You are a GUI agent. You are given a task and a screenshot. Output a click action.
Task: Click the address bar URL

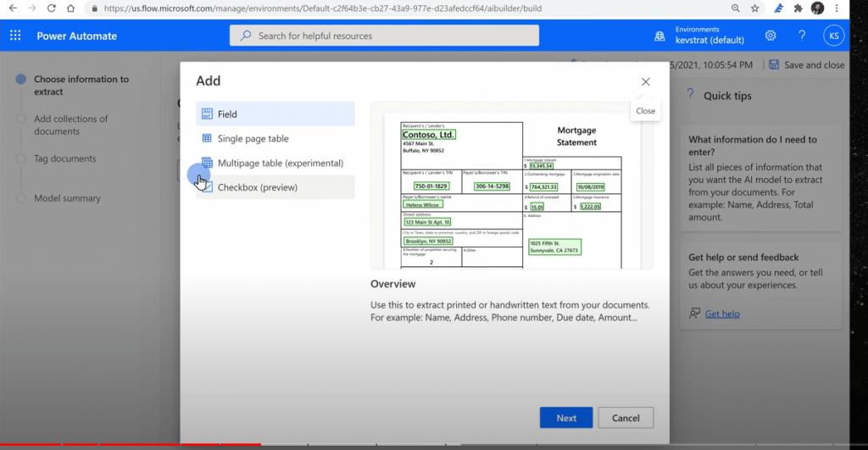[x=323, y=8]
